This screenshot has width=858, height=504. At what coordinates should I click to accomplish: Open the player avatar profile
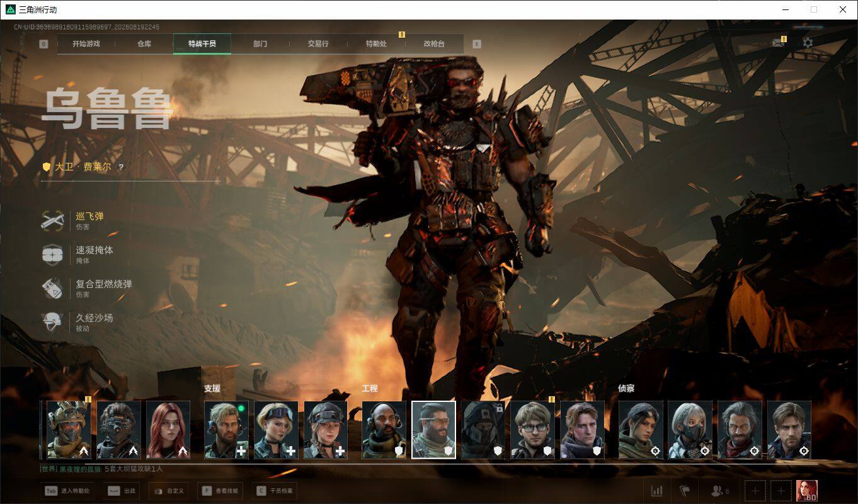tap(807, 491)
